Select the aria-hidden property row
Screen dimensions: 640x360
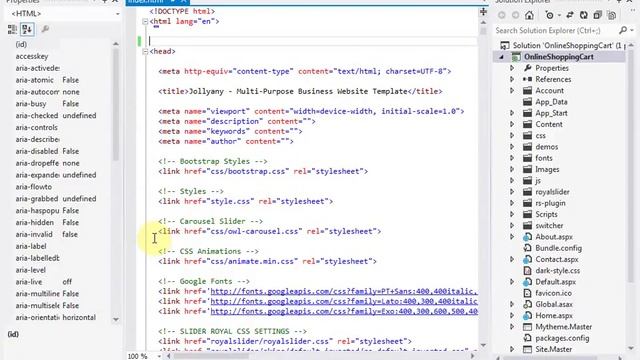click(60, 222)
